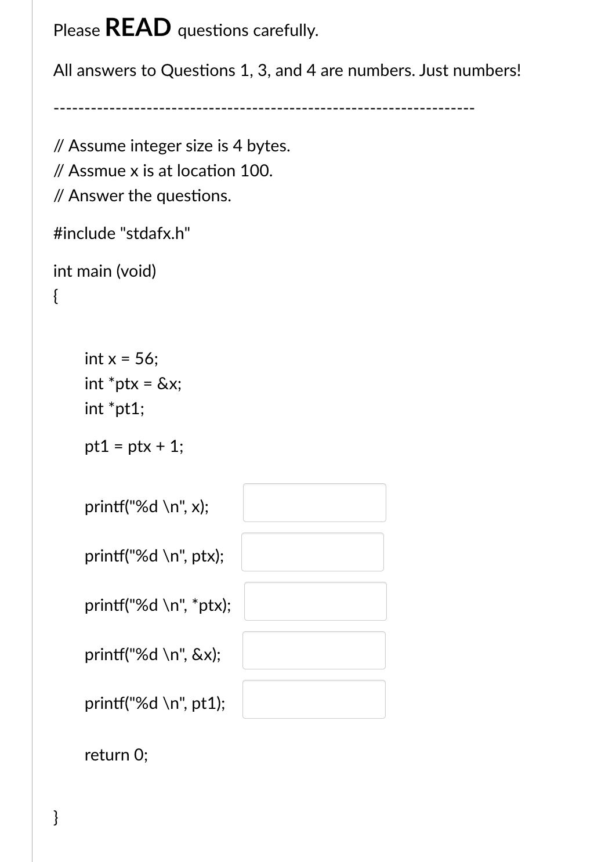
Task: Click the answer box beside printf("%d \n", &x);
Action: [x=314, y=650]
